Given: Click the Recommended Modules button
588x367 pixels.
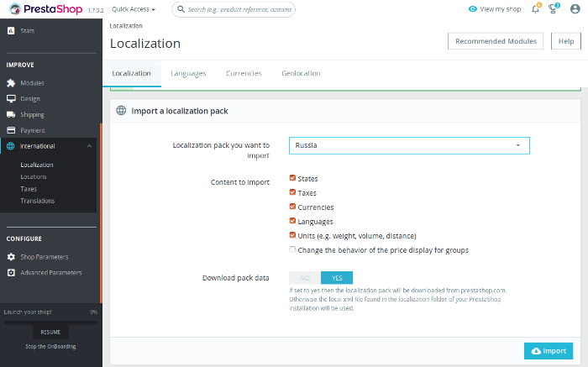Looking at the screenshot, I should (496, 41).
